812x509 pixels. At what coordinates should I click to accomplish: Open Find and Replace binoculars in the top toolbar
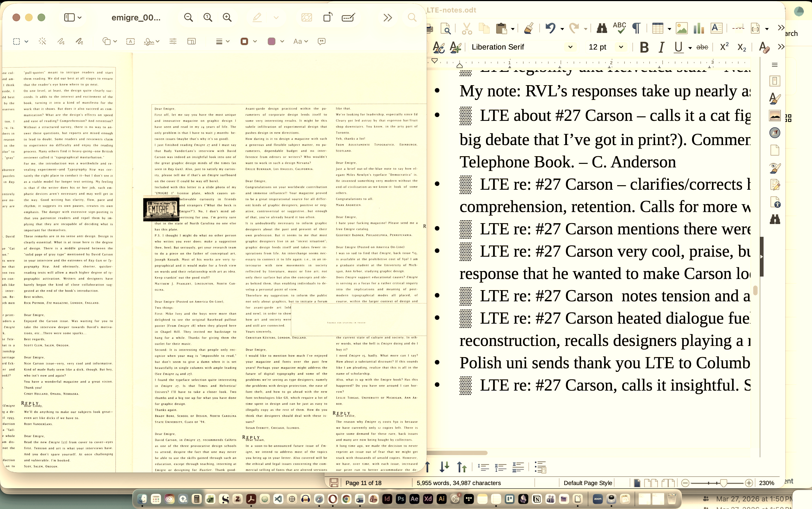pyautogui.click(x=602, y=29)
